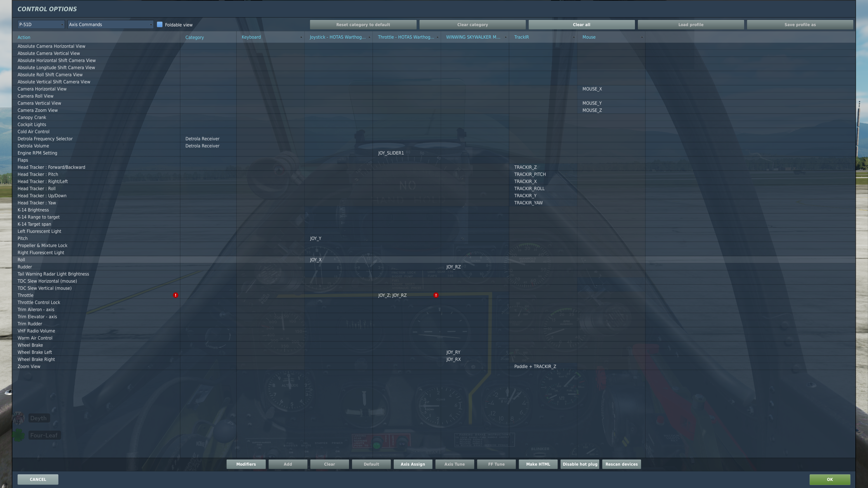
Task: Select the JOY_RZ binding on the Rudder row
Action: 453,267
